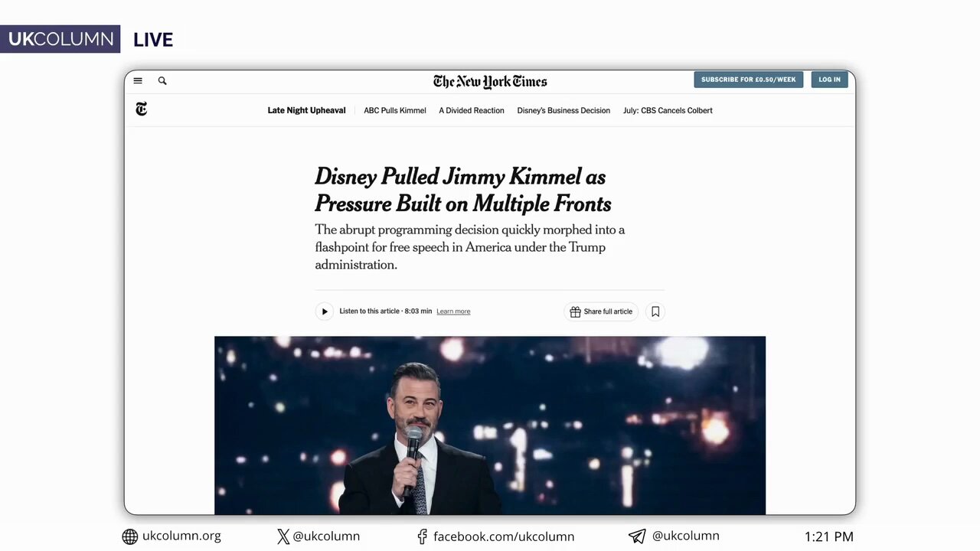The height and width of the screenshot is (551, 980).
Task: Open July: CBS Cancels Colbert link
Action: pos(668,110)
